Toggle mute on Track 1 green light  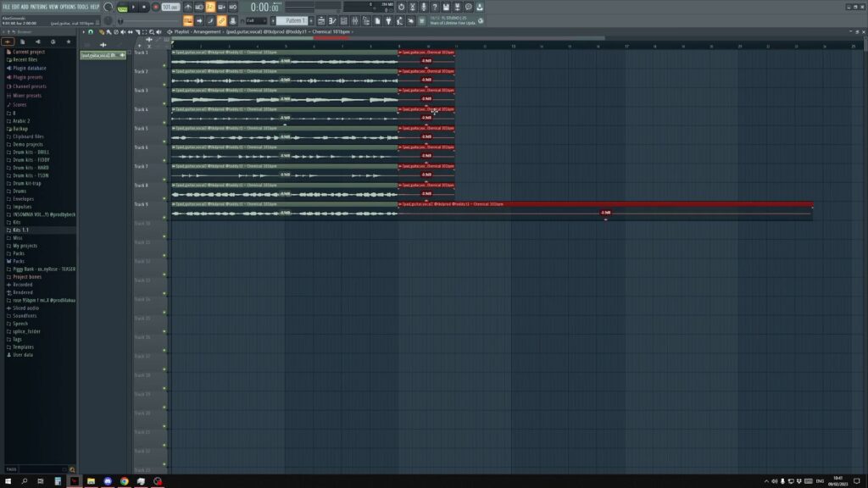pos(164,65)
